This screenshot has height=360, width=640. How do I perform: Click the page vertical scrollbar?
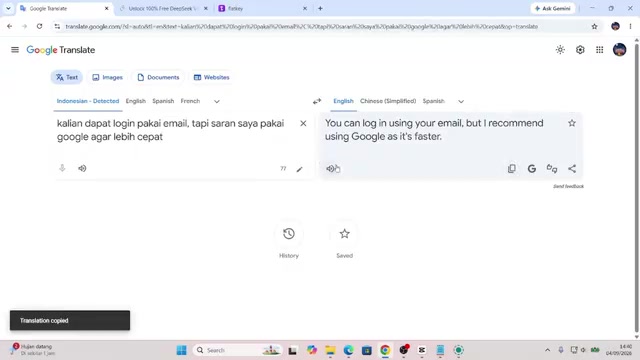(636, 188)
